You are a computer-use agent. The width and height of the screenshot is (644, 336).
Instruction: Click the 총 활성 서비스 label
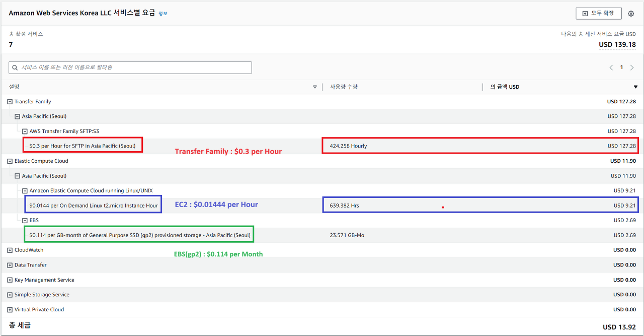point(26,34)
